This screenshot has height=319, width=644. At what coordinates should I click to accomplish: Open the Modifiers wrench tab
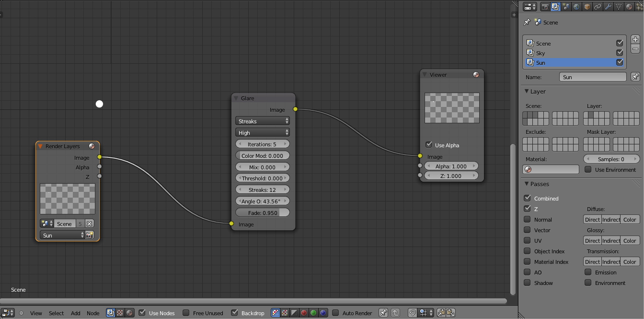click(608, 7)
